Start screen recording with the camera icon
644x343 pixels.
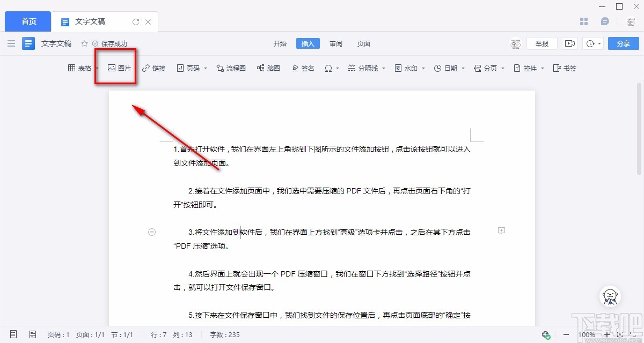570,43
